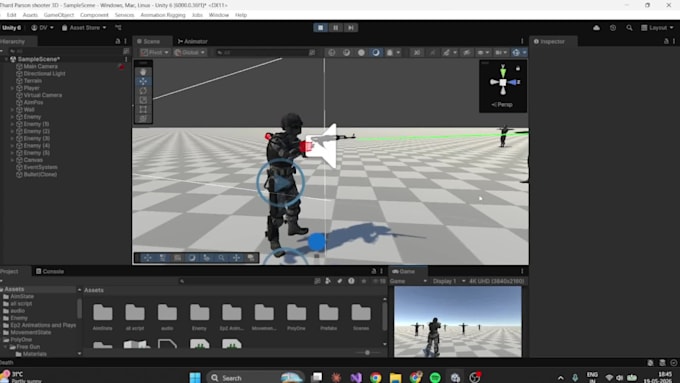
Task: Switch to the Animator tab
Action: pyautogui.click(x=193, y=42)
